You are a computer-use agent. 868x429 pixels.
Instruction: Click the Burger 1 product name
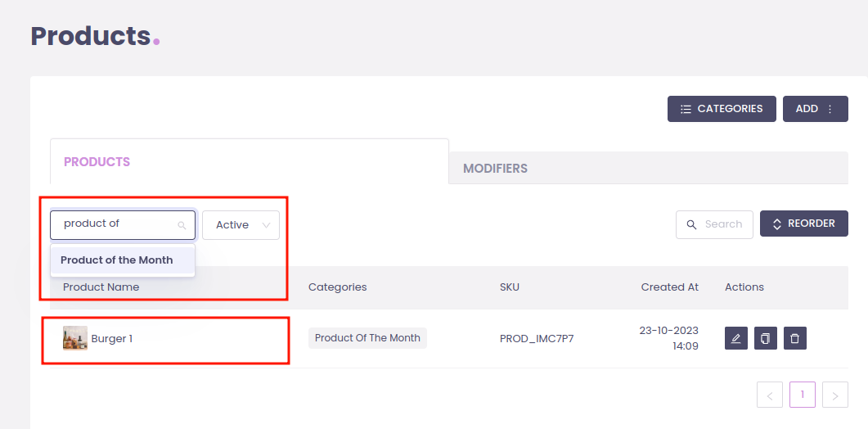click(112, 339)
